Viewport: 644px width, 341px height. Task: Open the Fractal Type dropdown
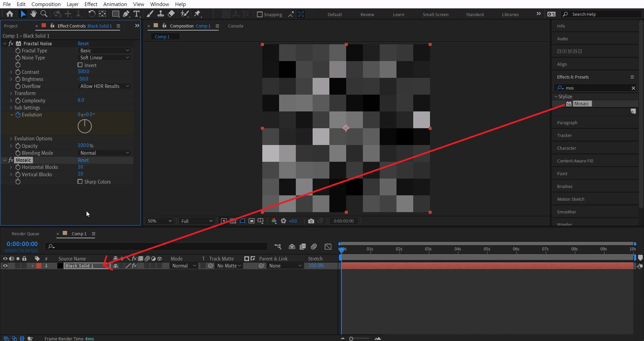[x=104, y=51]
